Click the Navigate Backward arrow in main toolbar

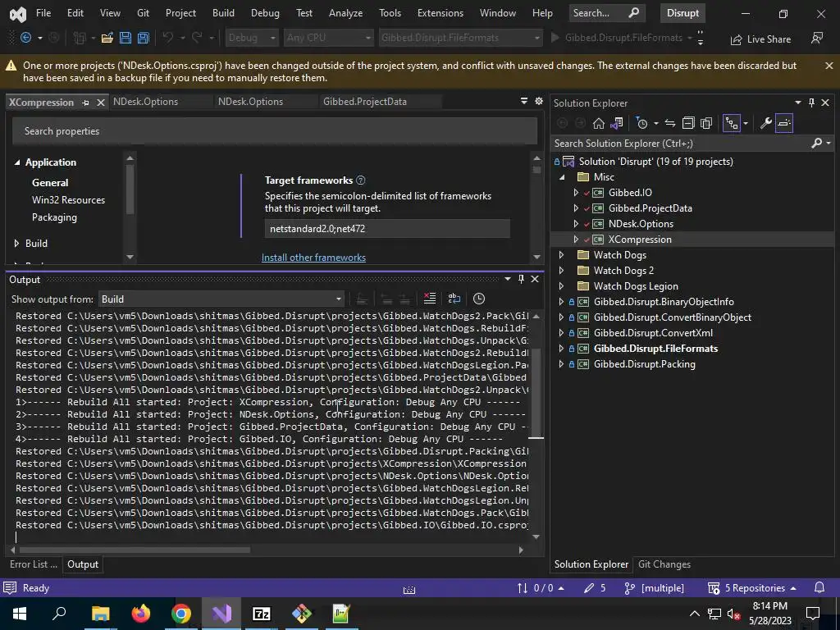tap(25, 38)
